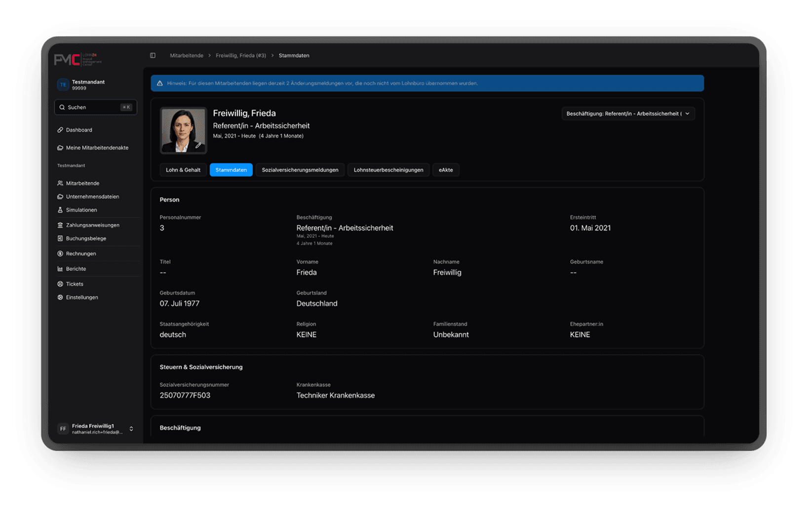Viewport: 812px width, 518px height.
Task: Click the Zahlungsanweisungen bank icon
Action: (x=60, y=225)
